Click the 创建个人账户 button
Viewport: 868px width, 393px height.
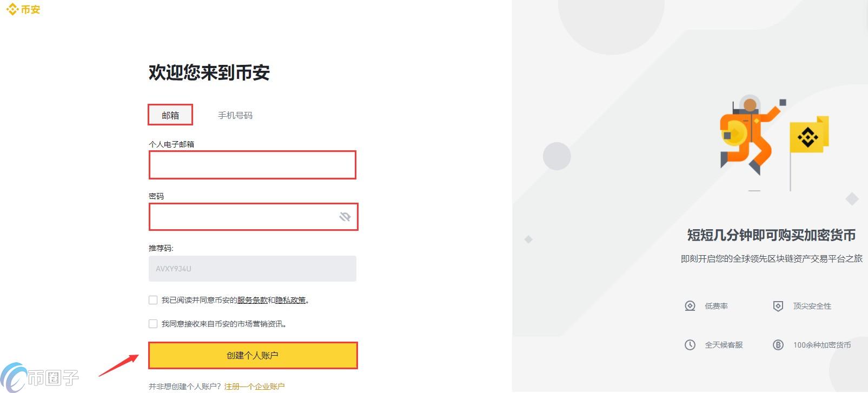coord(253,355)
